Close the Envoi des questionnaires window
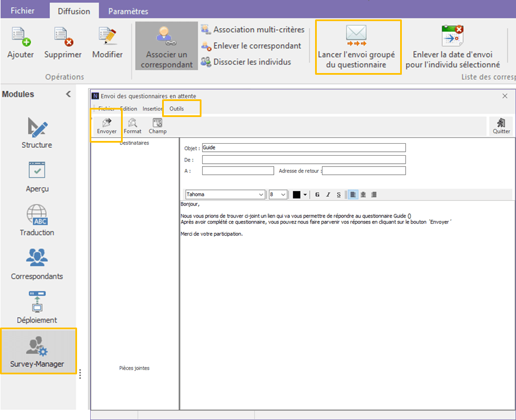 tap(505, 96)
